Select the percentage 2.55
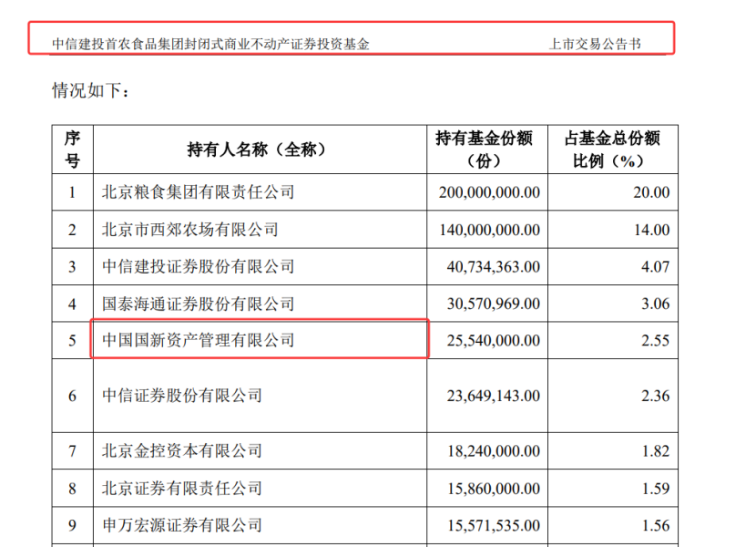The width and height of the screenshot is (756, 547). point(655,341)
